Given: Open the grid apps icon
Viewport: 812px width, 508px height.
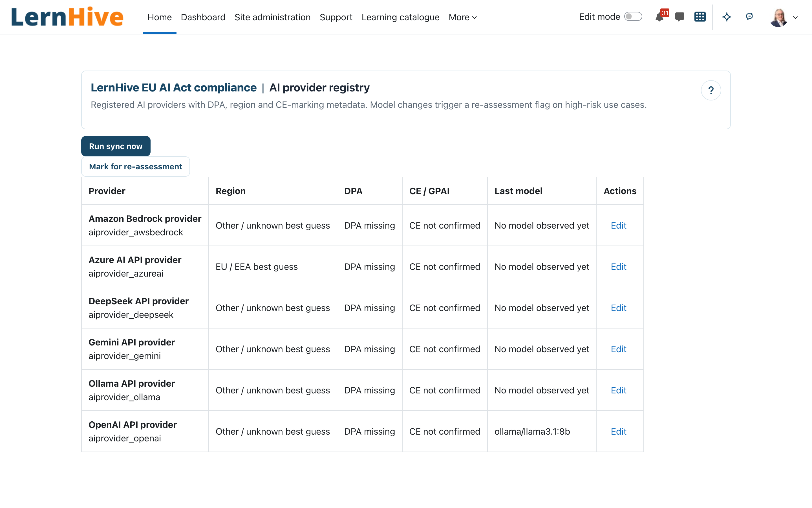Looking at the screenshot, I should click(x=700, y=17).
